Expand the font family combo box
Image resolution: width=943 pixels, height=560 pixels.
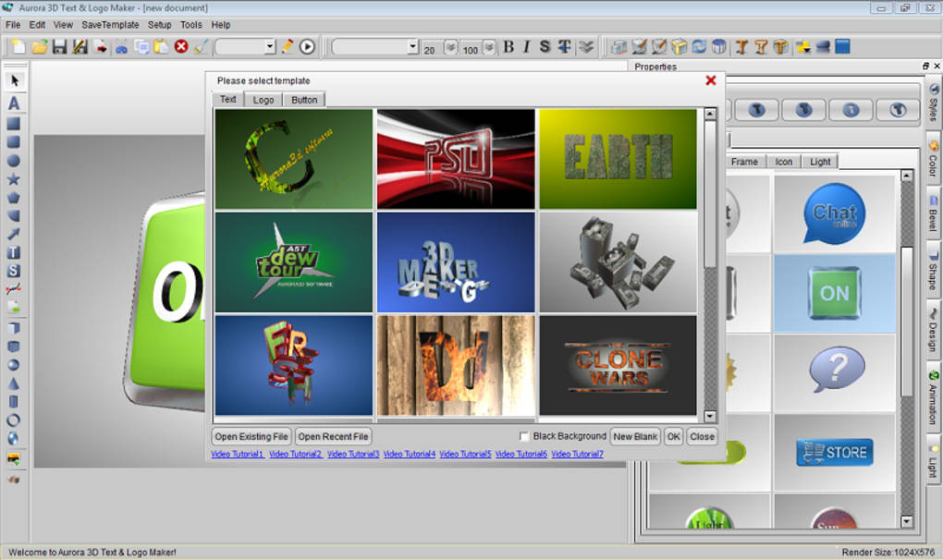413,46
